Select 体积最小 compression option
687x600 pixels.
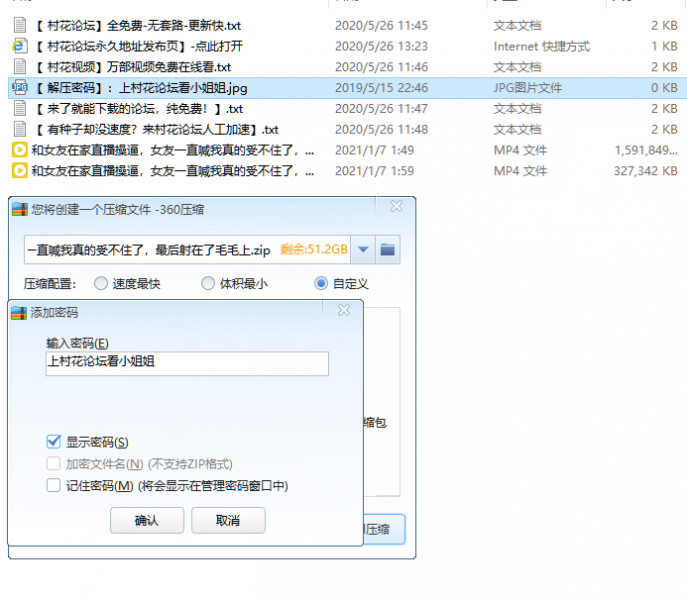pyautogui.click(x=208, y=284)
